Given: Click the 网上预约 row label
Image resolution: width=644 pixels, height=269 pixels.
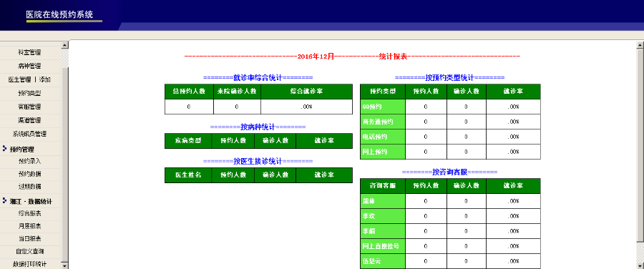Looking at the screenshot, I should pos(375,152).
